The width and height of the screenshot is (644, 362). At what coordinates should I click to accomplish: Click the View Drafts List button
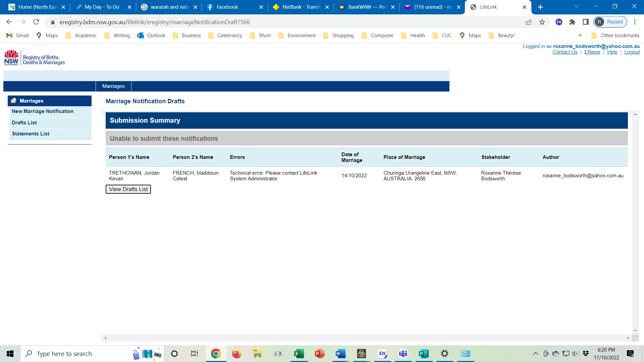tap(128, 189)
